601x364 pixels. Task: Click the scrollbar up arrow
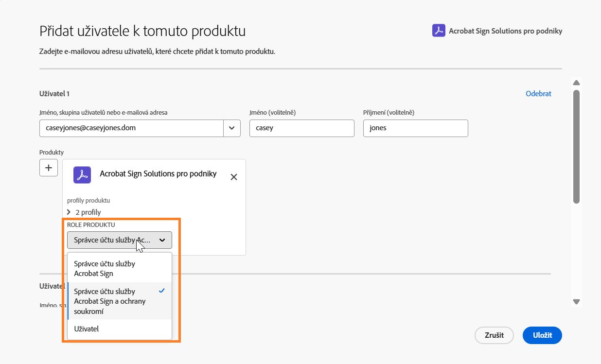coord(576,82)
